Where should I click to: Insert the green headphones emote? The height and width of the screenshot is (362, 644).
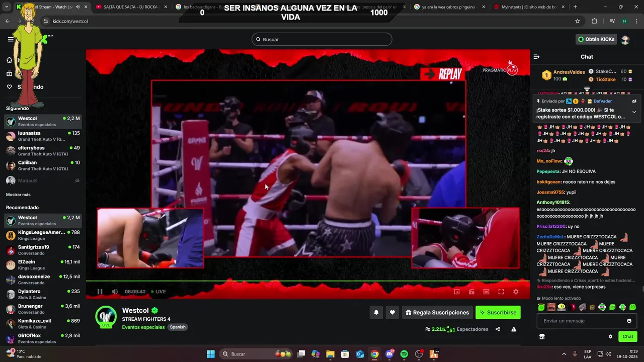click(x=602, y=307)
